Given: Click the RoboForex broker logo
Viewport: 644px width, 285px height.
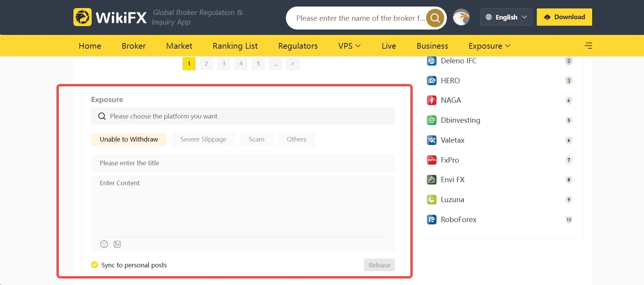Looking at the screenshot, I should click(x=432, y=219).
